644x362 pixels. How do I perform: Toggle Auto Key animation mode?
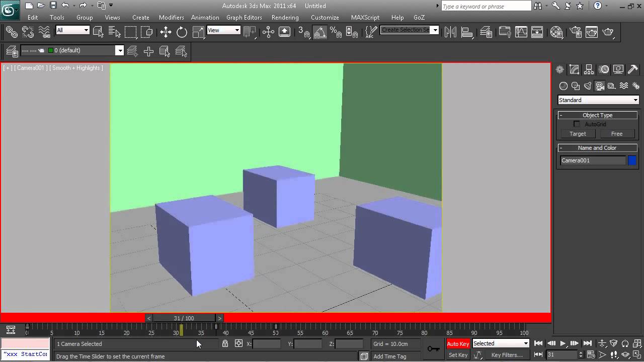(458, 344)
